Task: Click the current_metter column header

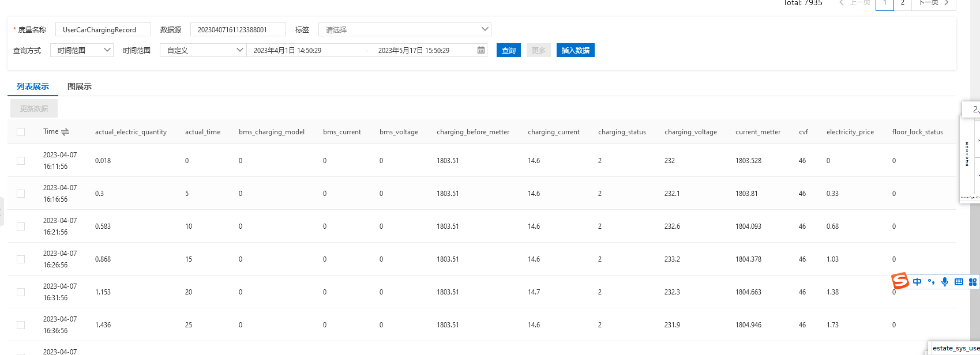Action: [758, 132]
